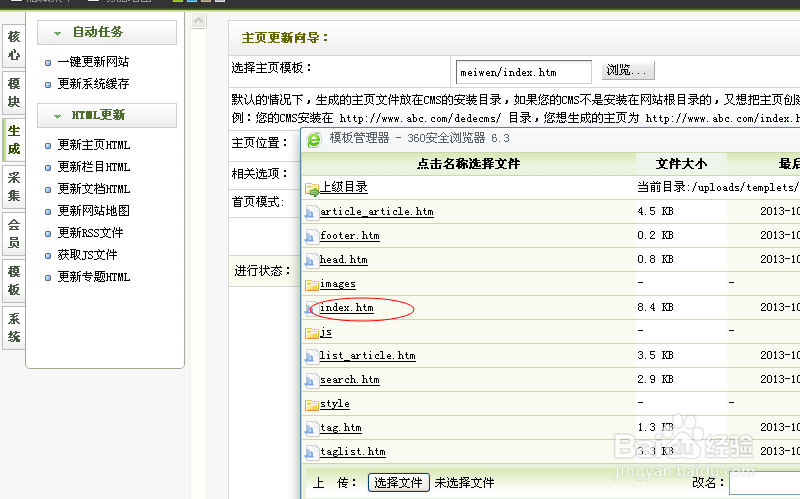Collapse the HTML更新 section arrow
Screen dimensions: 800x499
tap(57, 116)
